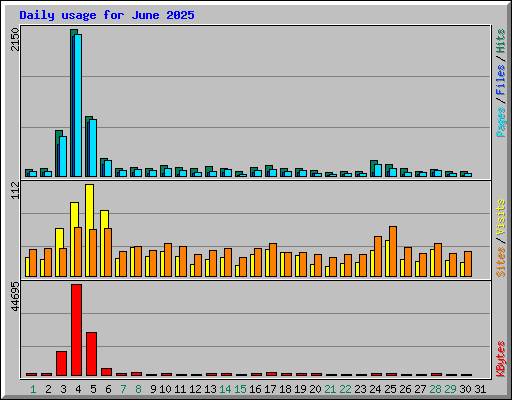Viewport: 512px width, 400px height.
Task: Click the orange sites bar for day 24
Action: pos(378,256)
